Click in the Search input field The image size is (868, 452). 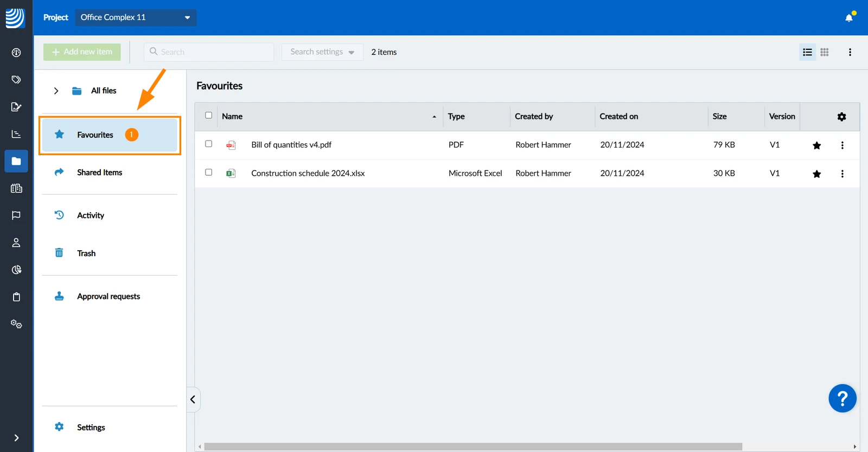(209, 52)
